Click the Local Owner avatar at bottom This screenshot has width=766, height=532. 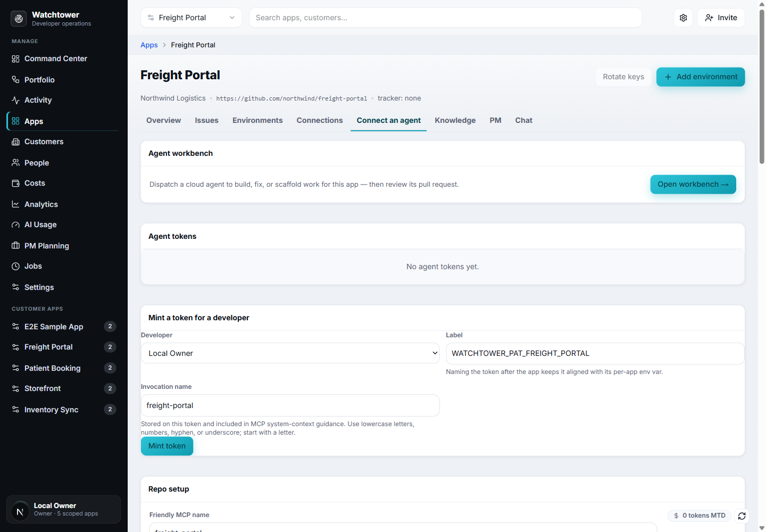pyautogui.click(x=20, y=512)
